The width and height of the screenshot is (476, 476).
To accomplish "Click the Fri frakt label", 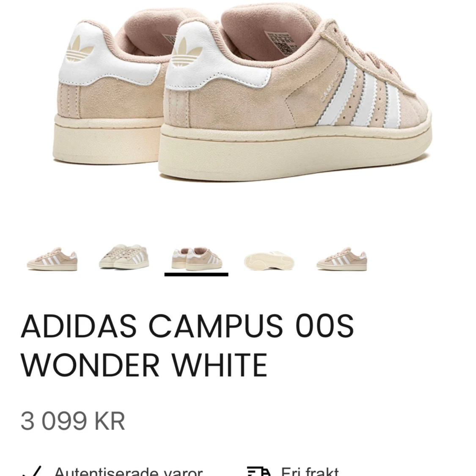I will (310, 472).
